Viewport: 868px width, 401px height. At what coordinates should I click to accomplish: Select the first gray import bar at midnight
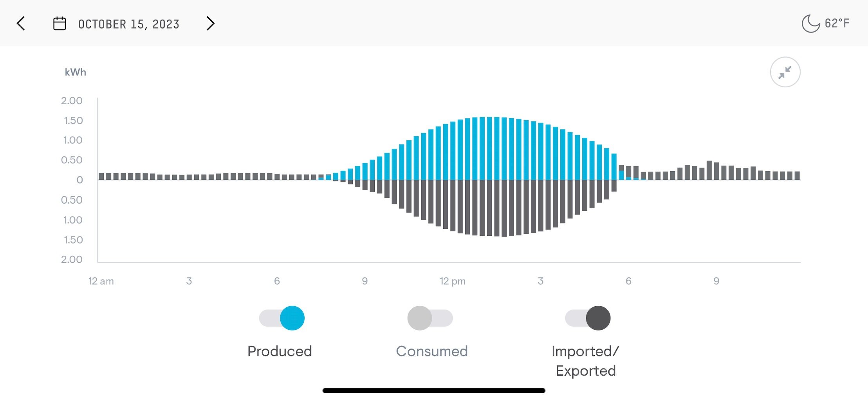101,176
